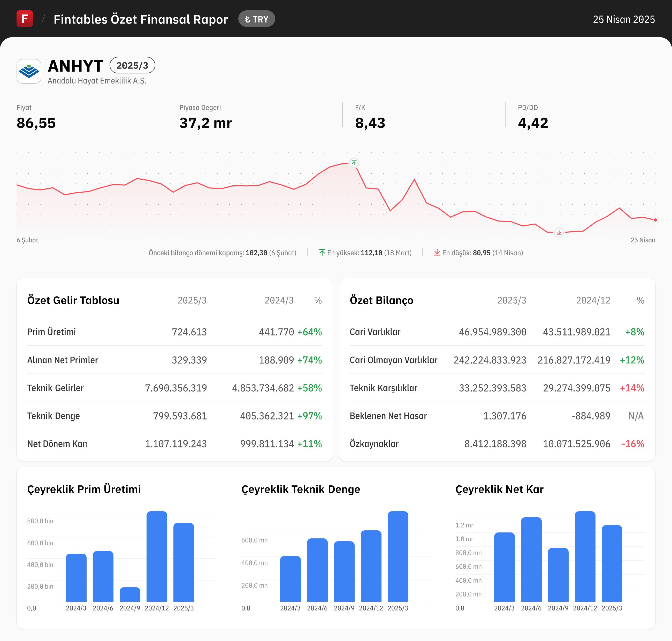Click the +8% change for Cari Varlıklar

tap(635, 332)
